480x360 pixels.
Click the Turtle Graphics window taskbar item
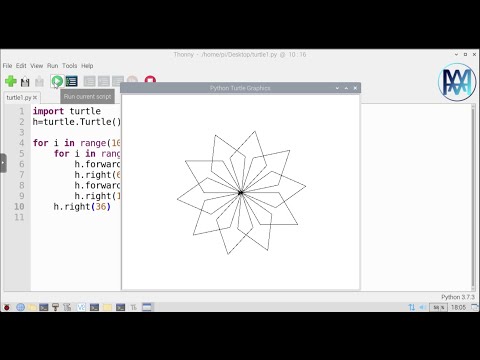[x=147, y=307]
